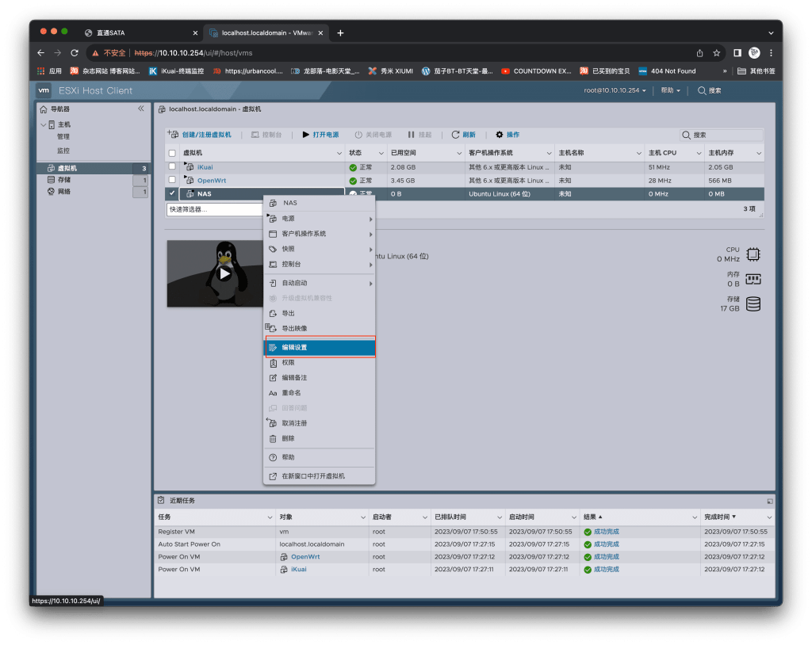Viewport: 812px width, 645px height.
Task: Click the Networking icon in navigator
Action: point(51,192)
